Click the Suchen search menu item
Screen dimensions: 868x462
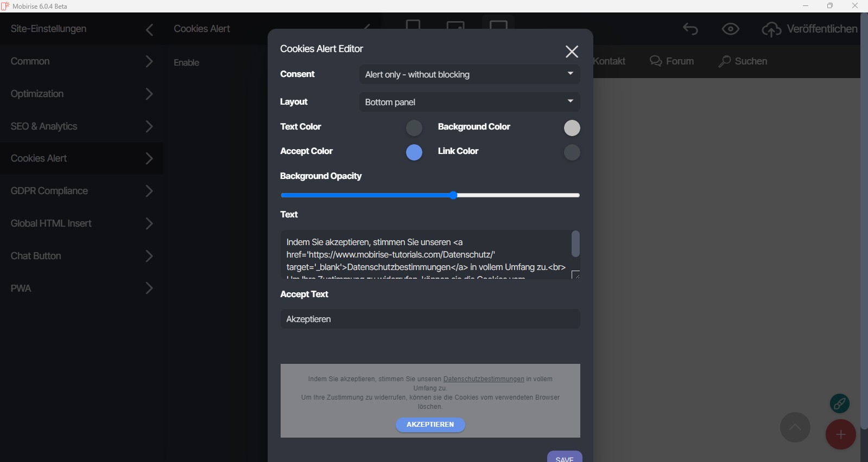click(743, 61)
